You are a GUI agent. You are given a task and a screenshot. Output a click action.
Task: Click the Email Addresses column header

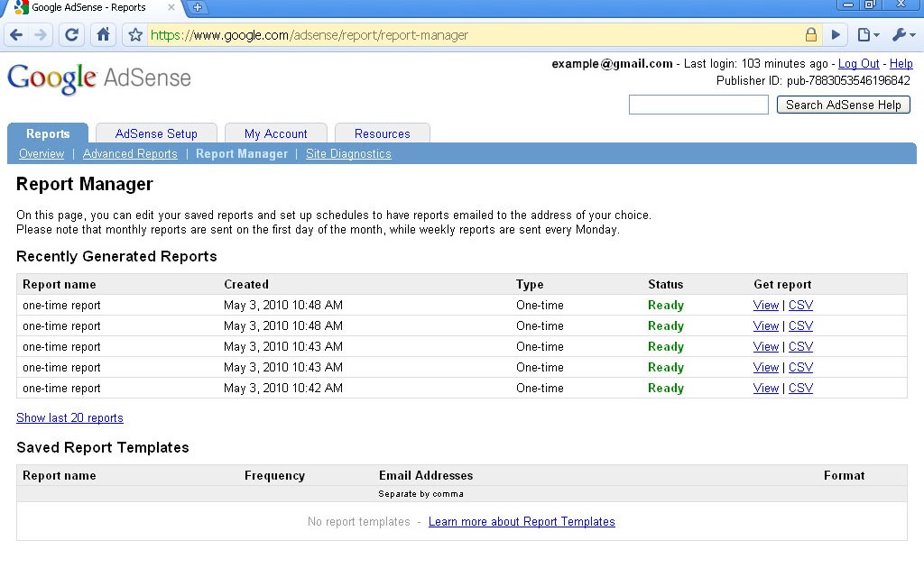click(x=426, y=476)
